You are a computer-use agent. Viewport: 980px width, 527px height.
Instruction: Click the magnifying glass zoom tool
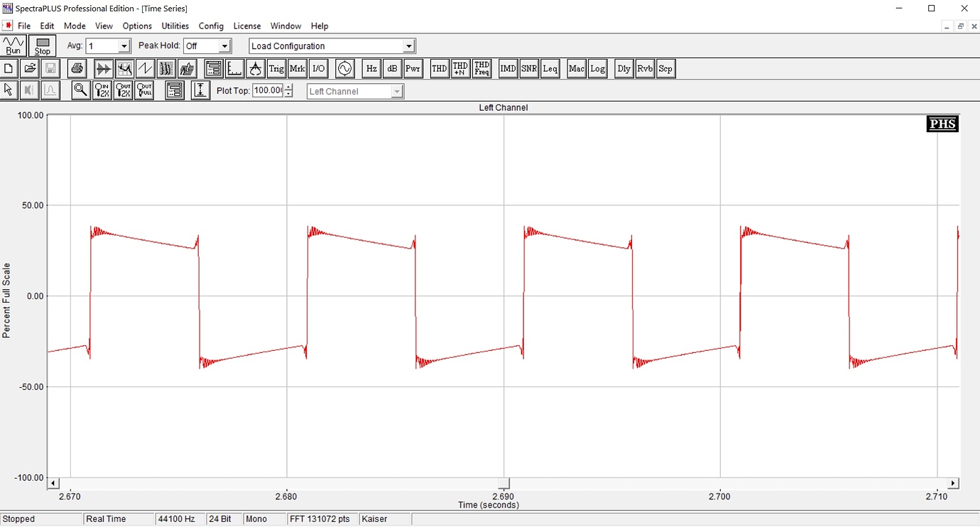pyautogui.click(x=81, y=90)
